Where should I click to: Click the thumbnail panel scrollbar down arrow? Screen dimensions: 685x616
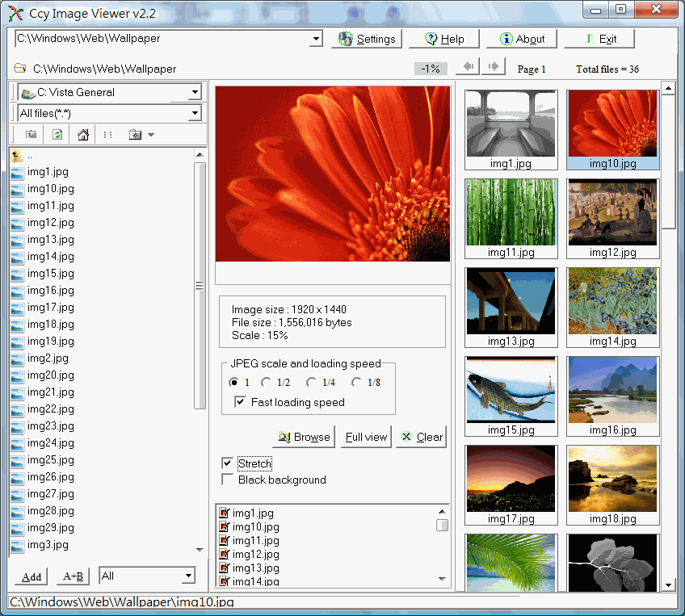668,585
